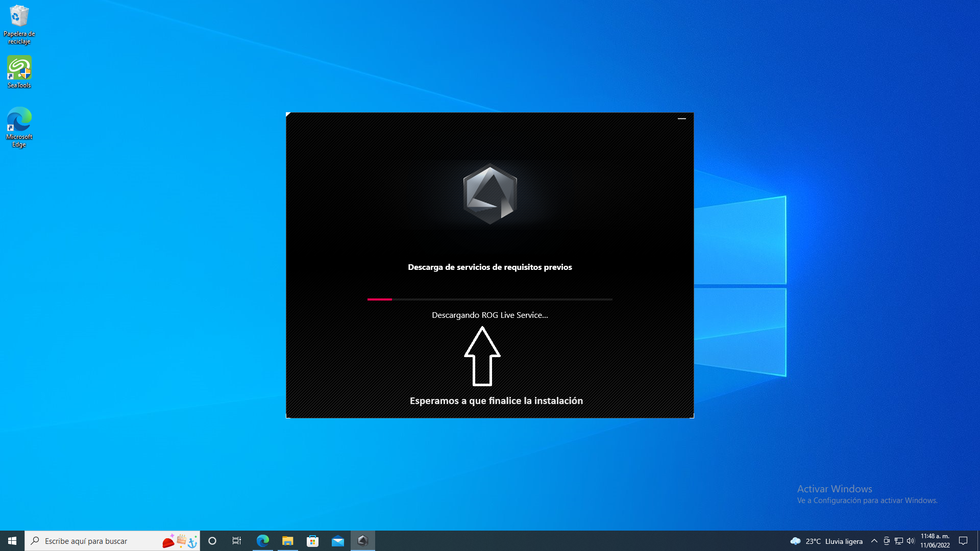Click the clock and date display
Screen dimensions: 980x551
point(935,541)
